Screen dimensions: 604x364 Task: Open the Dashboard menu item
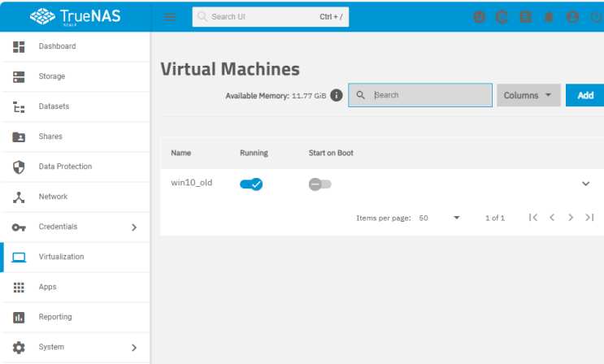point(75,46)
